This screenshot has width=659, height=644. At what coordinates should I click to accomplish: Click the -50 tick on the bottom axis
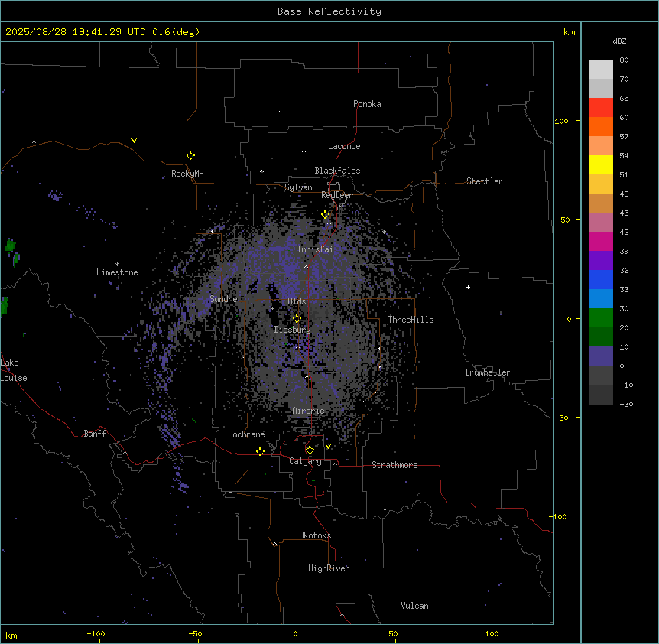tap(195, 634)
